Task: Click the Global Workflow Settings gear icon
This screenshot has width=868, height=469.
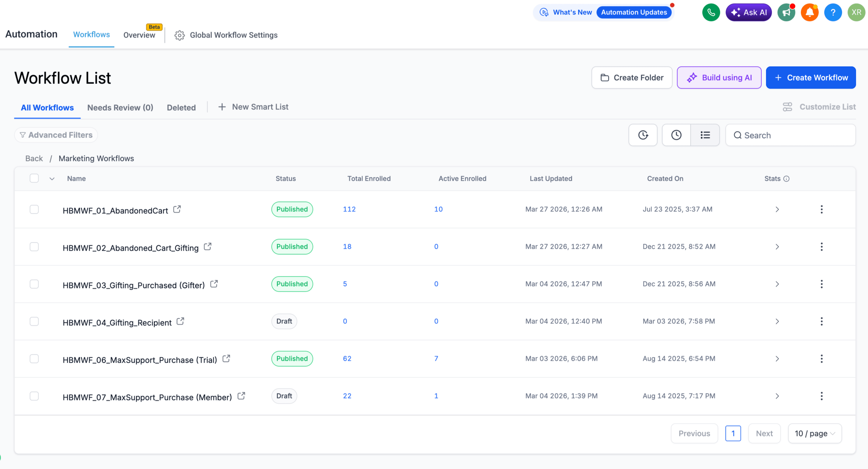Action: pyautogui.click(x=180, y=35)
